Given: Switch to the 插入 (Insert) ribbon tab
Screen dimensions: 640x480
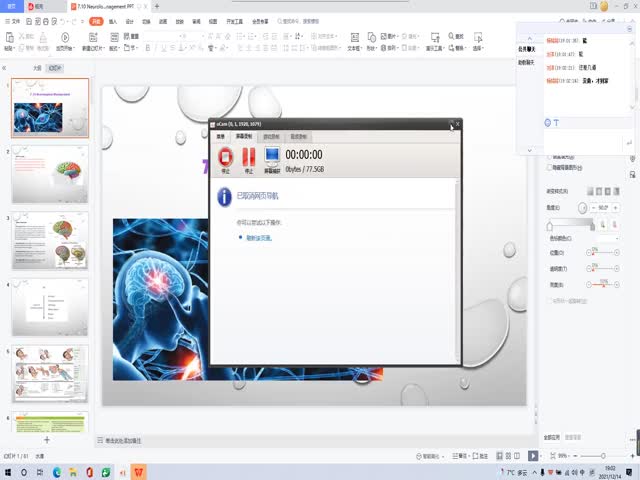Looking at the screenshot, I should [x=112, y=20].
